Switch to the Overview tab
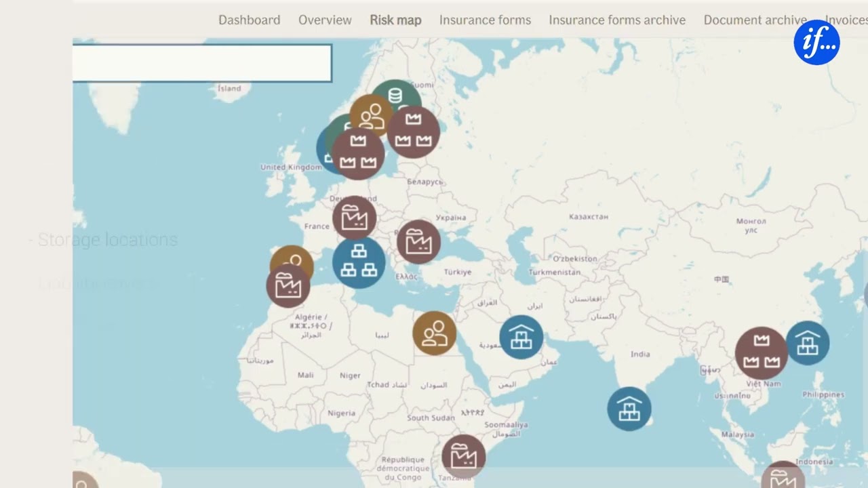 tap(325, 20)
